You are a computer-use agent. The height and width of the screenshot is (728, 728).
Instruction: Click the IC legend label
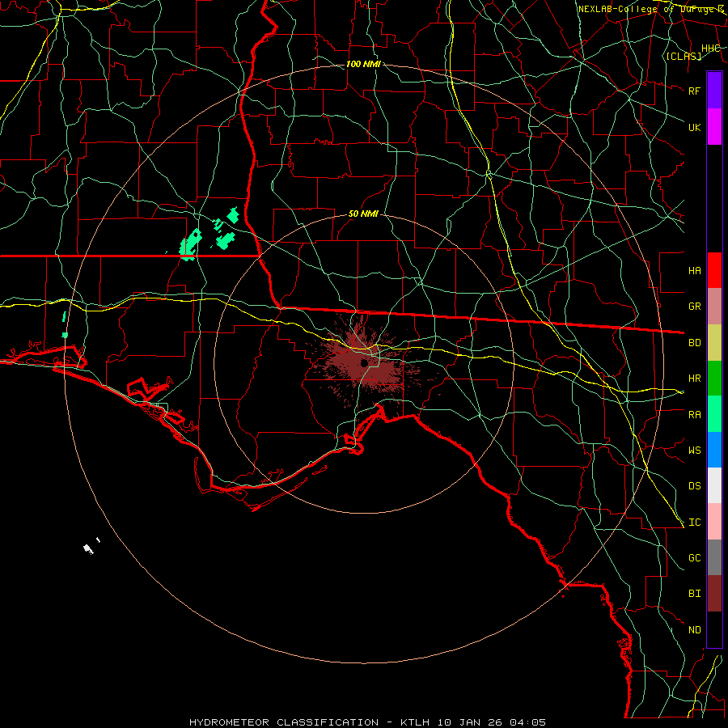[x=694, y=523]
